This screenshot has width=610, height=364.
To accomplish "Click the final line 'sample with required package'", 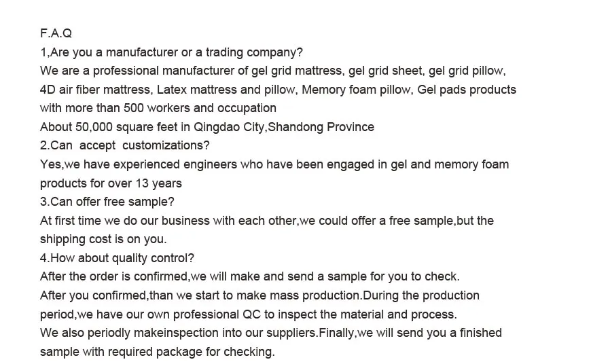I will 157,352.
